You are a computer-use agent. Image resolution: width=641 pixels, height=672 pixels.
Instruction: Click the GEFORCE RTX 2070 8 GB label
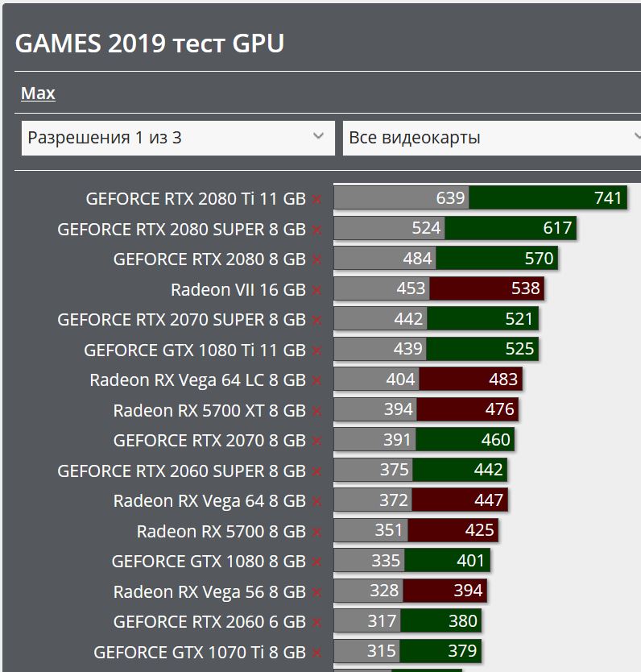click(x=209, y=441)
